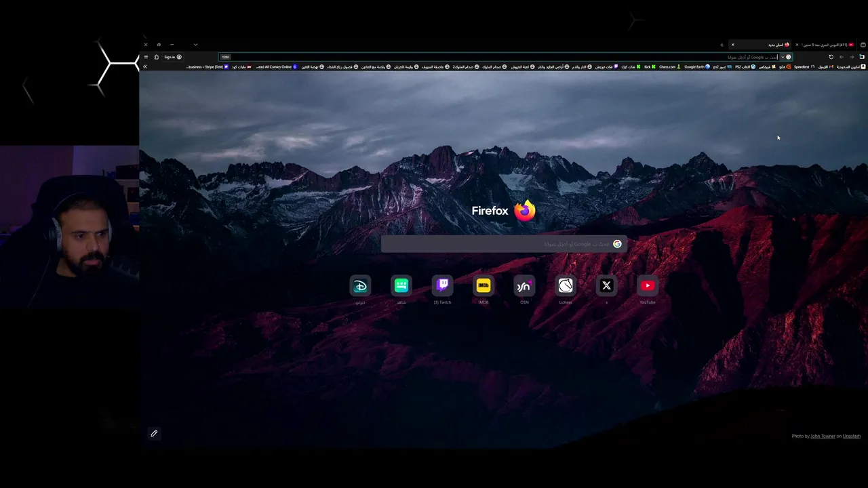Image resolution: width=868 pixels, height=488 pixels.
Task: Close the active new tab
Action: point(733,45)
